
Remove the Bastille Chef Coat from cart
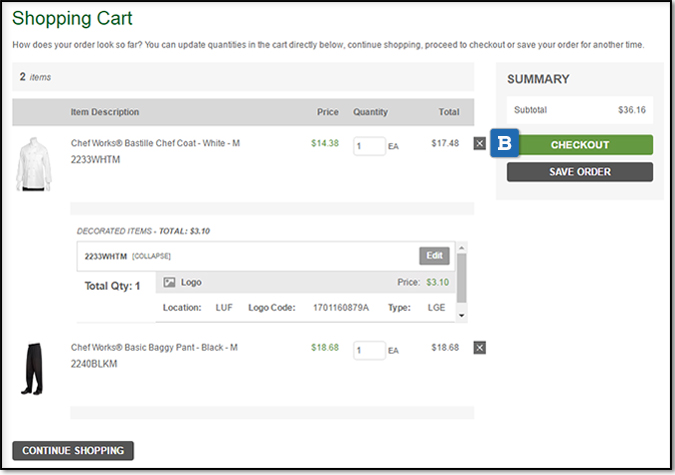click(479, 144)
